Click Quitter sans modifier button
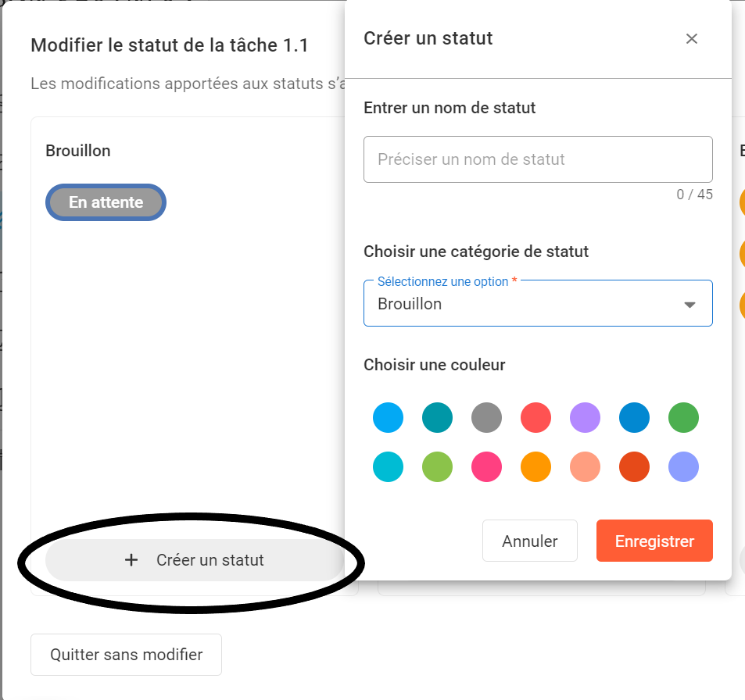The width and height of the screenshot is (745, 700). point(127,655)
